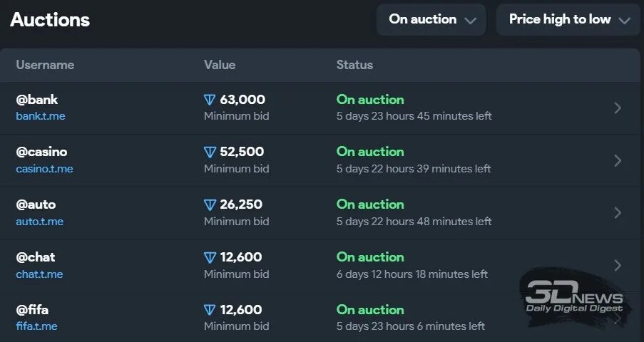This screenshot has height=342, width=644.
Task: Click the Status column header
Action: click(x=355, y=65)
